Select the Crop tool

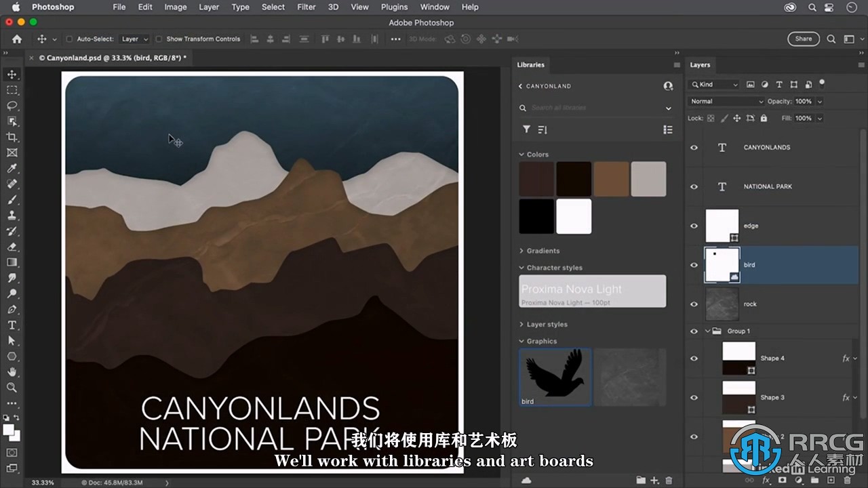click(x=12, y=137)
